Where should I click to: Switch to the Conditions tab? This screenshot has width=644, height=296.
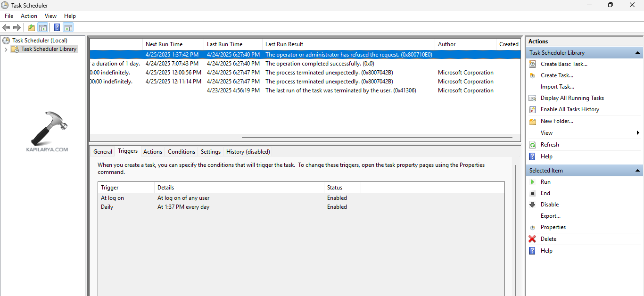click(181, 152)
